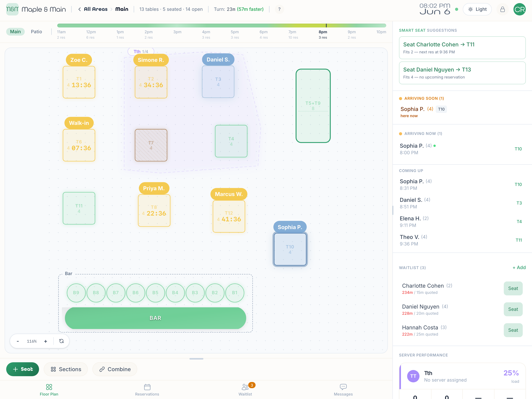This screenshot has height=399, width=532.
Task: Select table T1 with Zoe C.
Action: [79, 82]
